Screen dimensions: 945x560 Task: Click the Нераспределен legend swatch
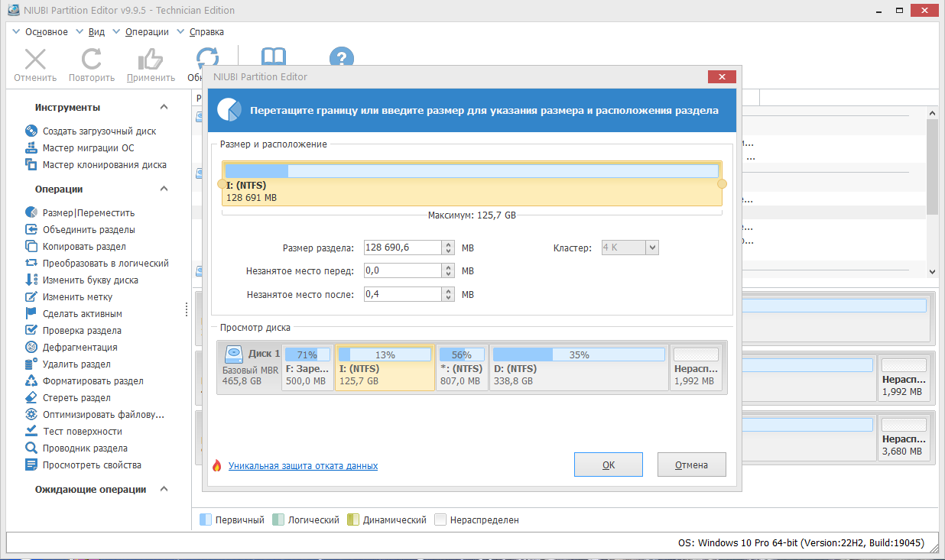(x=440, y=520)
